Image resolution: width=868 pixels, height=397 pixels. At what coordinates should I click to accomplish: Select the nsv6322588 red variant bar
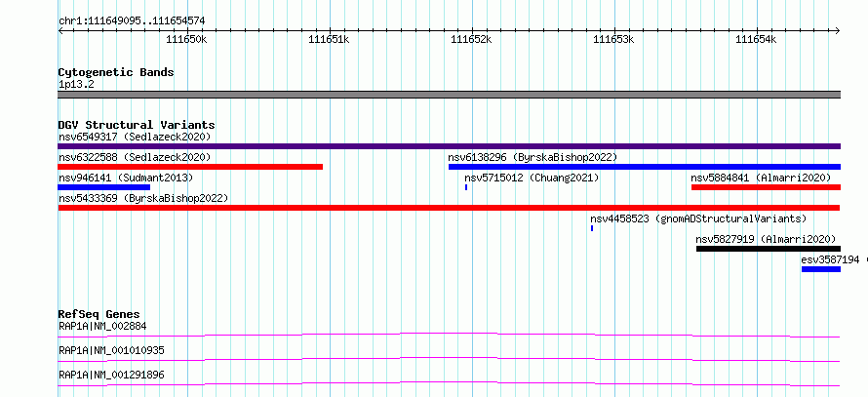190,167
